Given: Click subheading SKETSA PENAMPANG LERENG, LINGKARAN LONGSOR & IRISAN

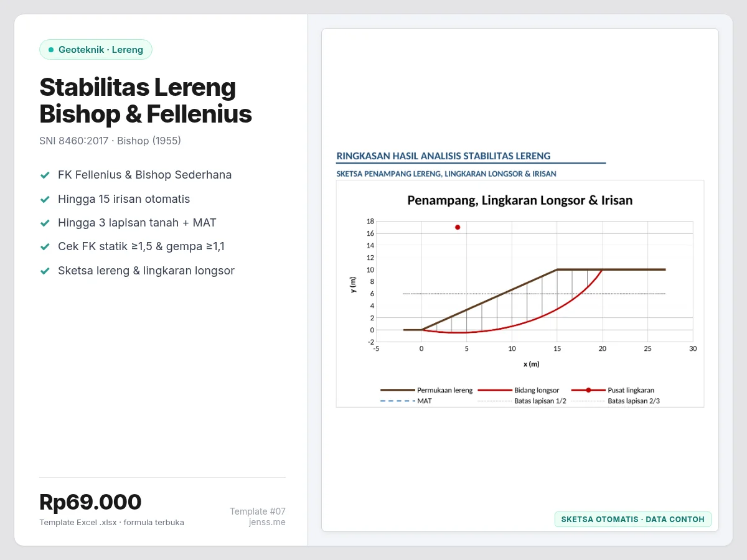Looking at the screenshot, I should pyautogui.click(x=446, y=174).
